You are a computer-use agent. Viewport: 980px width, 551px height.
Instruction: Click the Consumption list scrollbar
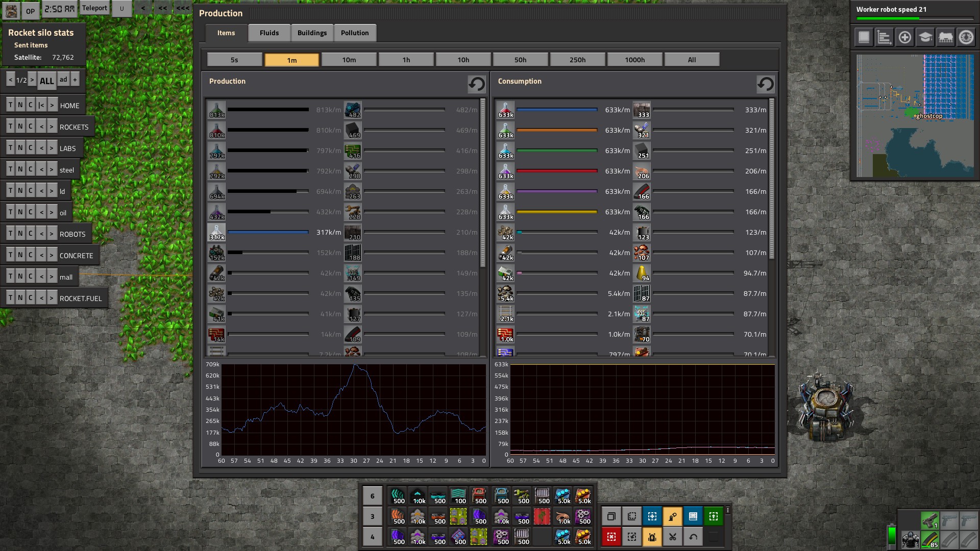pos(771,179)
